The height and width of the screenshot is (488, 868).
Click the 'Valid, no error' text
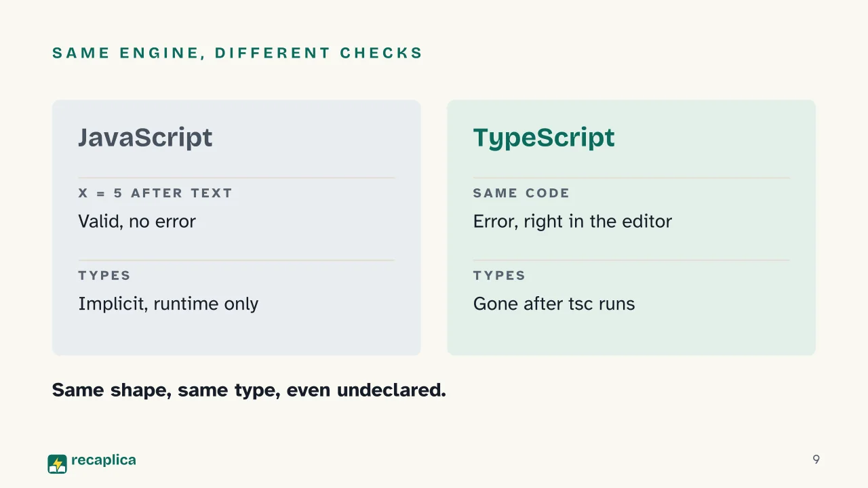(x=137, y=221)
